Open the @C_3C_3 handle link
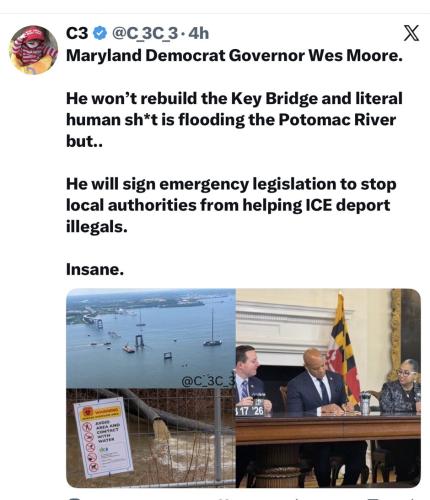The height and width of the screenshot is (500, 430). click(x=145, y=34)
